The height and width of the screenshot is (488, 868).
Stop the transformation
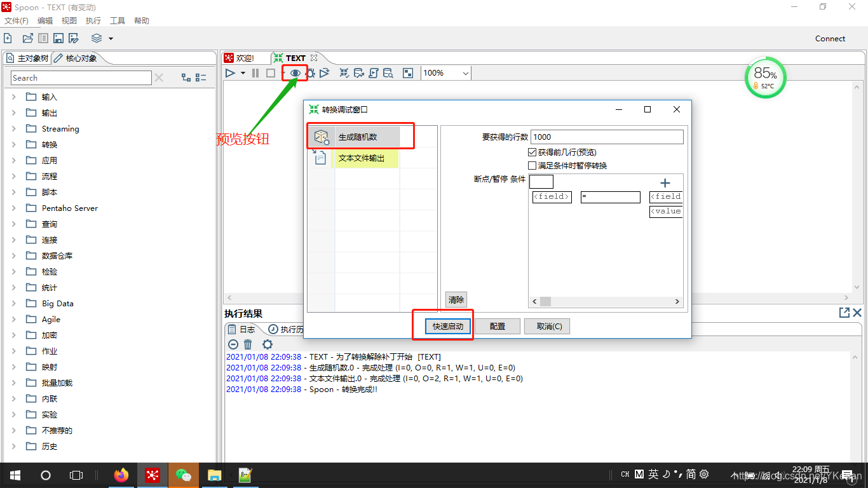(271, 73)
